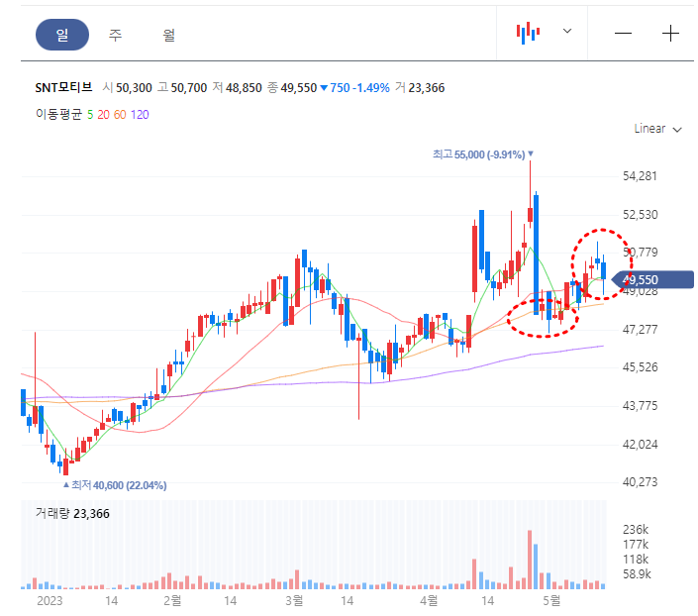Click the 45,526 price axis label
Viewport: 698px width, 616px height.
(x=640, y=367)
